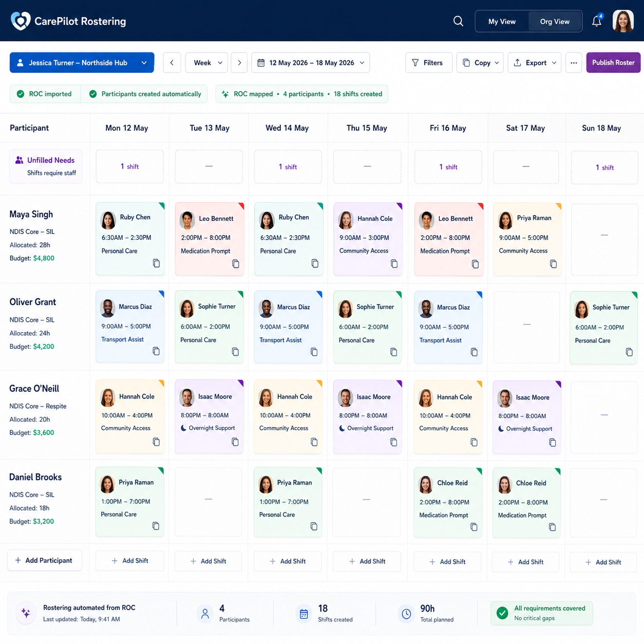The width and height of the screenshot is (644, 644).
Task: Open Grace O'Neill participant name
Action: point(34,389)
